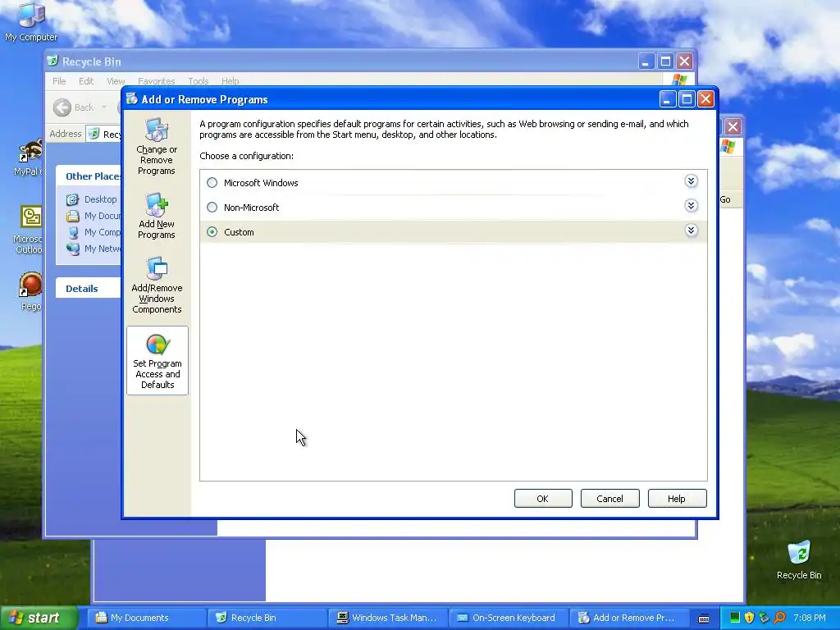The height and width of the screenshot is (630, 840).
Task: Click the Cancel button
Action: coord(609,499)
